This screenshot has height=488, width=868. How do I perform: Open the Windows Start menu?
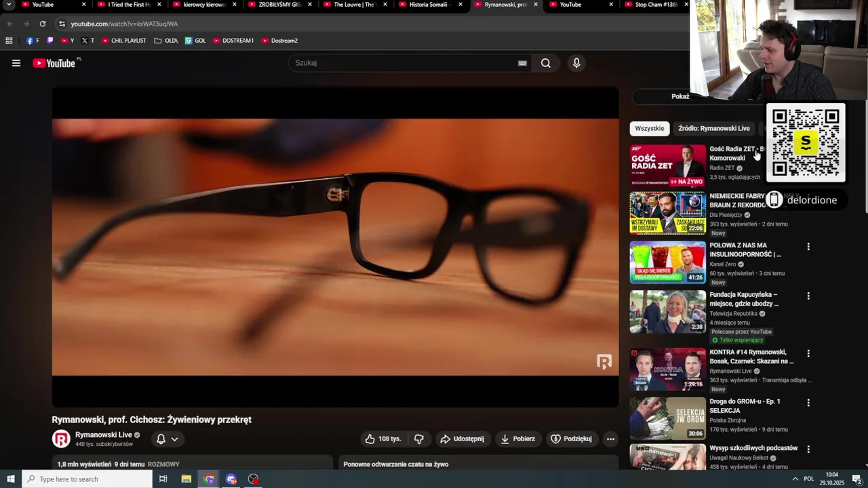coord(11,479)
